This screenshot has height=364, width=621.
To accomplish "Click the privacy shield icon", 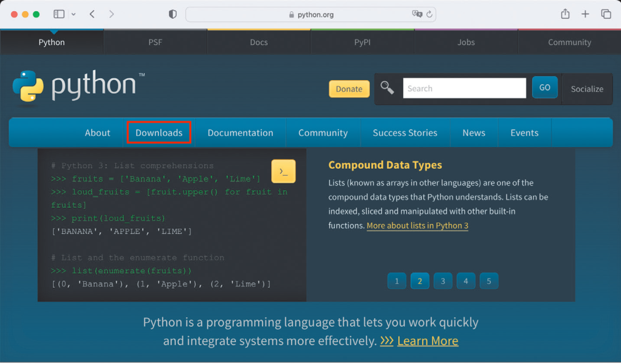I will pyautogui.click(x=173, y=14).
